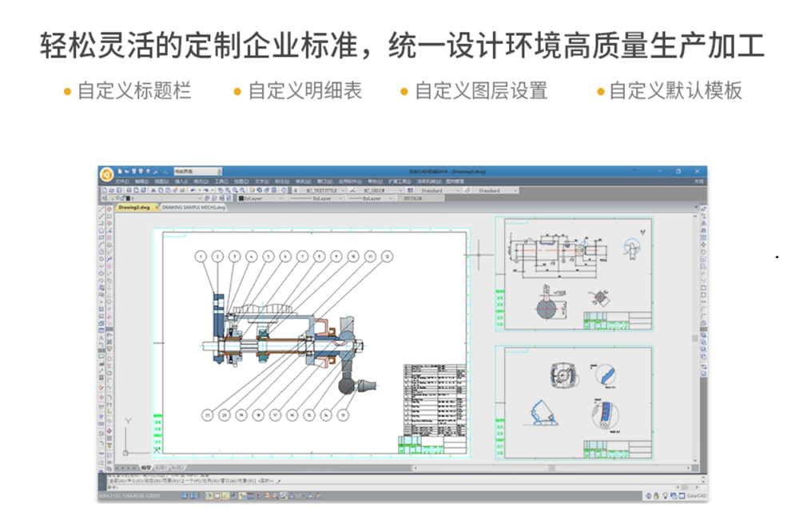Screen dimensions: 799x532
Task: Click the properties icon after zoom tools
Action: [252, 190]
